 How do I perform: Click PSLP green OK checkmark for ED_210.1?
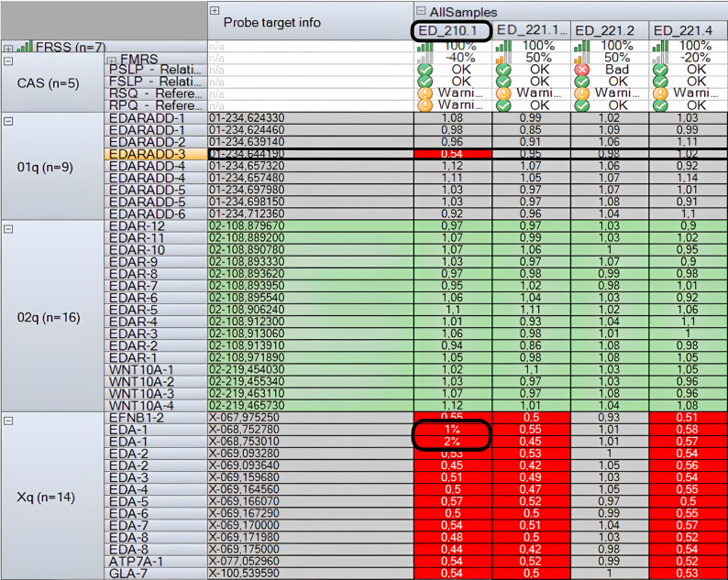425,70
